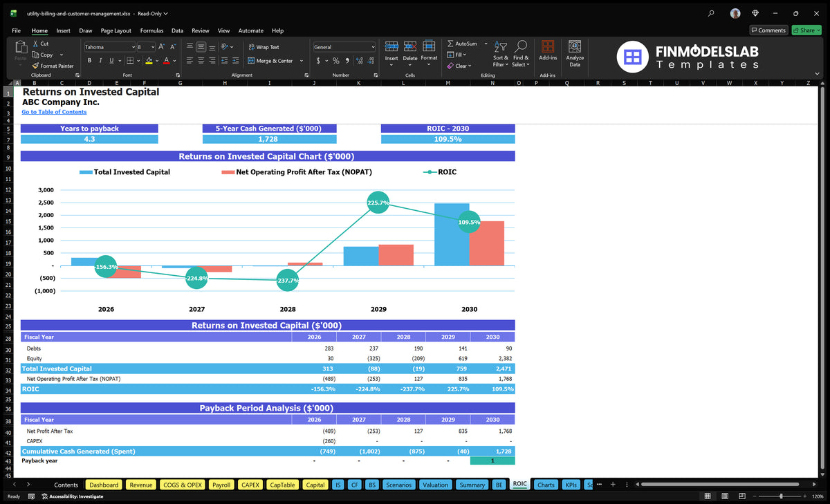Select the 1,728 cash generated cell
This screenshot has height=504, width=830.
click(268, 139)
